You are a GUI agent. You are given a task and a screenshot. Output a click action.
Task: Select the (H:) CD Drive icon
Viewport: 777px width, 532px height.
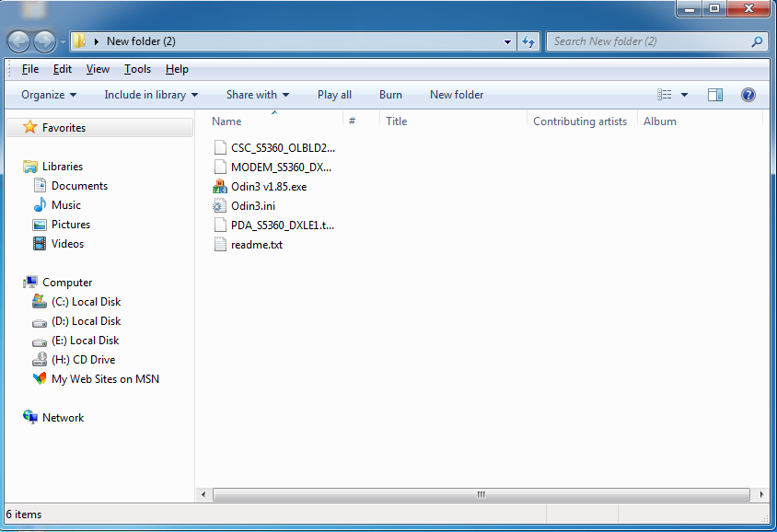pos(40,360)
